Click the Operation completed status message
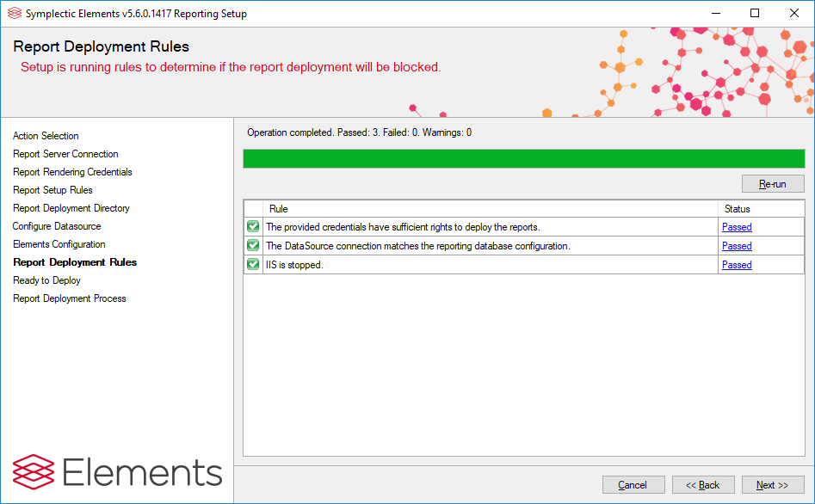 click(x=359, y=132)
